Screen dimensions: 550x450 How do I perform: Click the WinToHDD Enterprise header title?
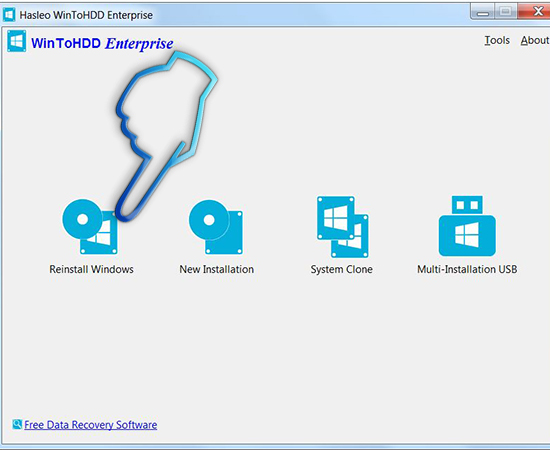(x=102, y=43)
